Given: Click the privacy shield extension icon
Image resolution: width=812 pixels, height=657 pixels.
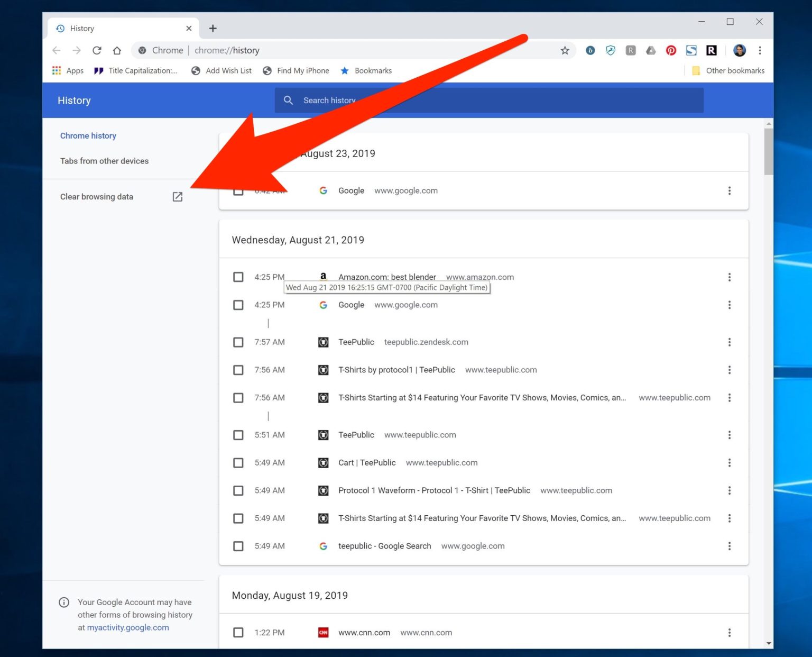Looking at the screenshot, I should click(611, 50).
